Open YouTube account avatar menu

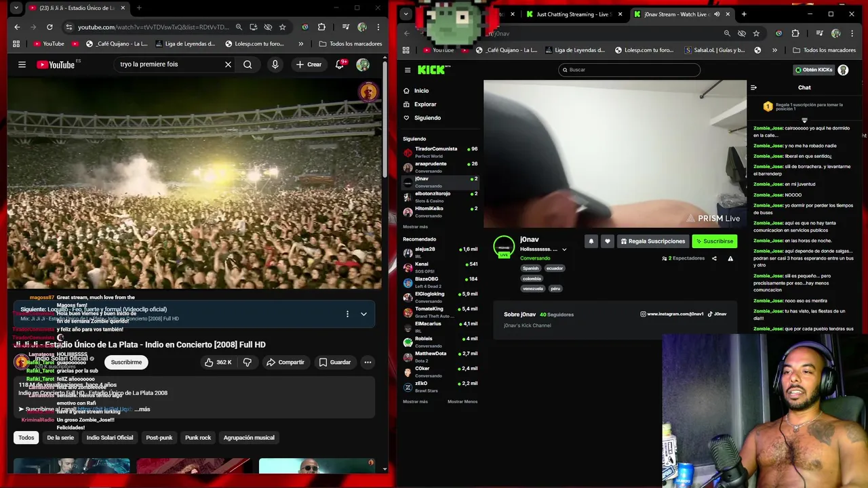[363, 64]
